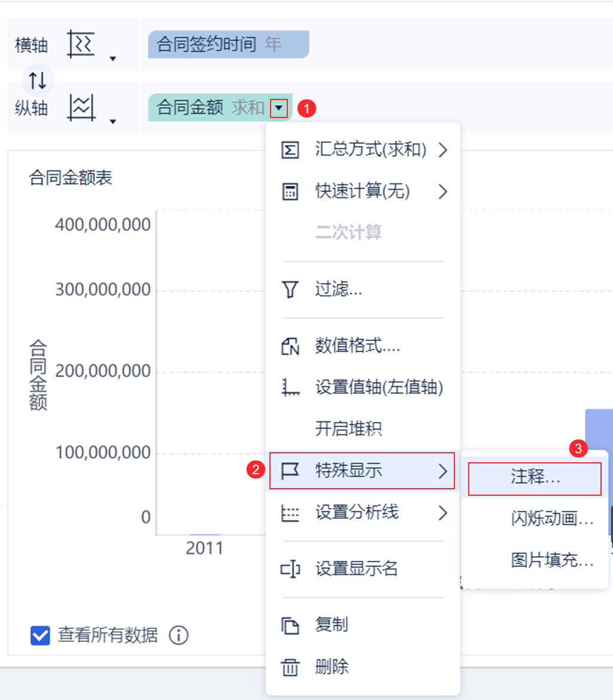This screenshot has height=700, width=613.
Task: Click the copy icon
Action: [x=290, y=625]
